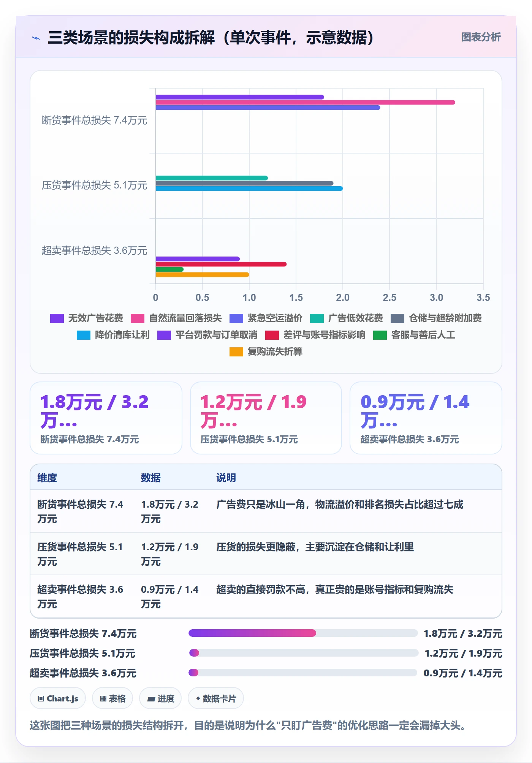Open the 1.2万元 / 1.9万 data card
This screenshot has height=763, width=532.
(x=266, y=418)
